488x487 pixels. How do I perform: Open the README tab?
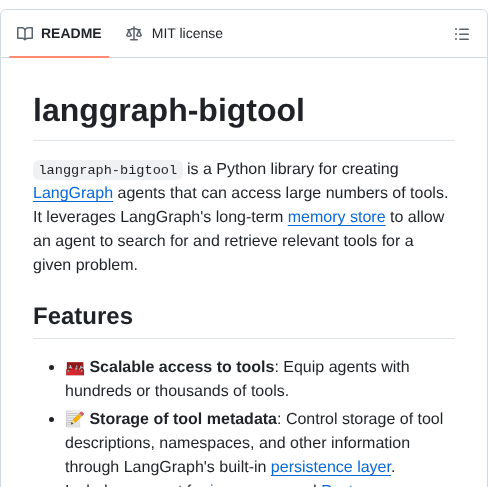59,34
